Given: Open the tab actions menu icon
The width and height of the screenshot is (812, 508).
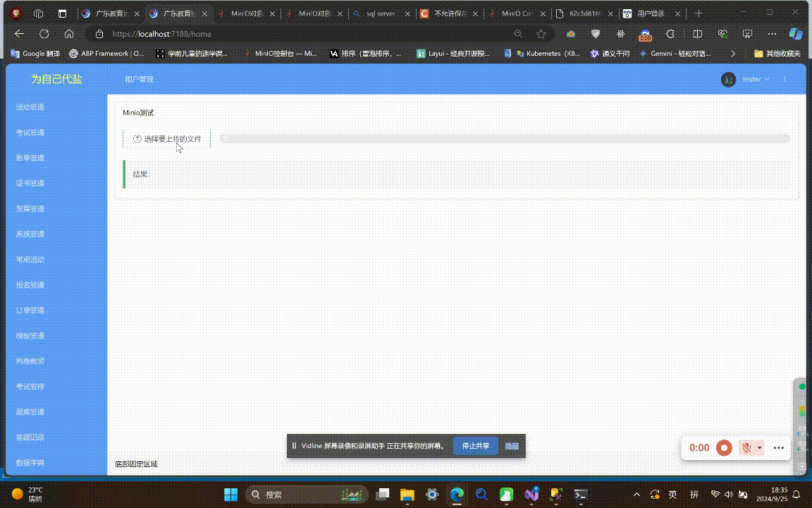Looking at the screenshot, I should 62,13.
